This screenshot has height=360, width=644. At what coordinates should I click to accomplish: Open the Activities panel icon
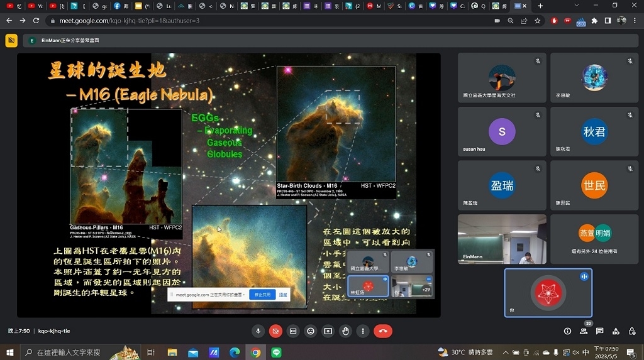(x=616, y=331)
